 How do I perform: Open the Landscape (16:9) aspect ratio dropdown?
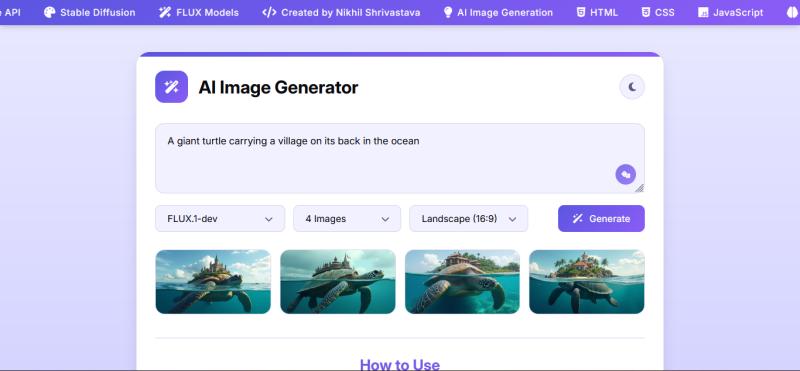click(468, 218)
